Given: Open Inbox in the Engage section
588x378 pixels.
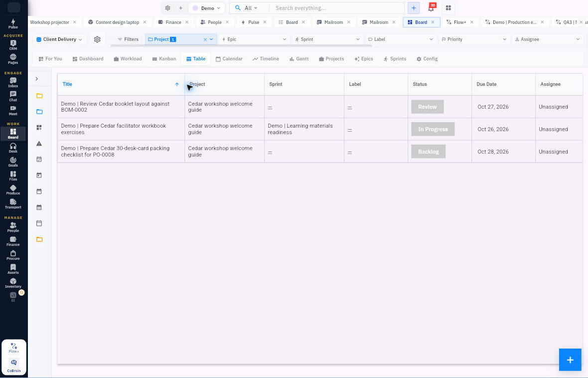Looking at the screenshot, I should pyautogui.click(x=13, y=83).
